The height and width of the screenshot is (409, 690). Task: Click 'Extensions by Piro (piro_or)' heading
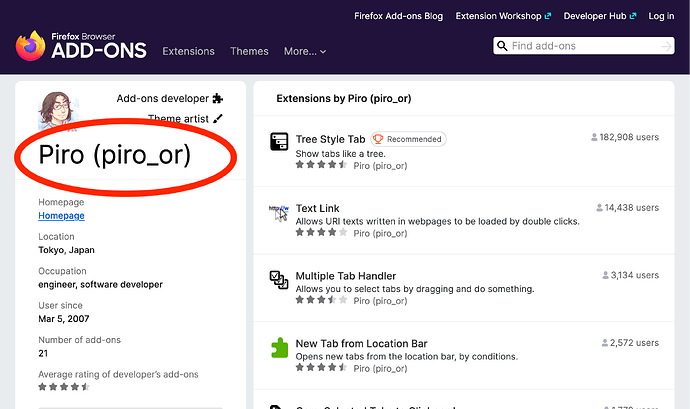(344, 98)
